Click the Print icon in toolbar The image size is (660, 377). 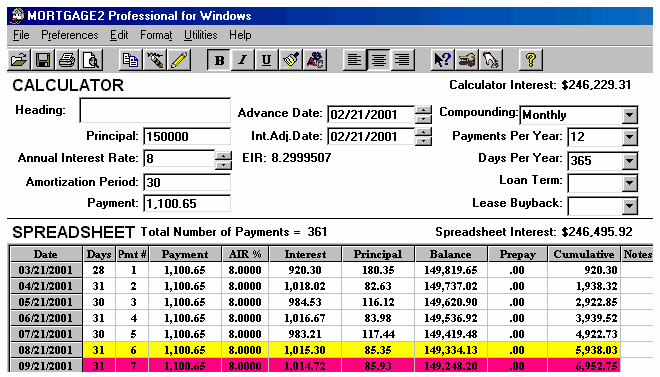click(x=67, y=60)
